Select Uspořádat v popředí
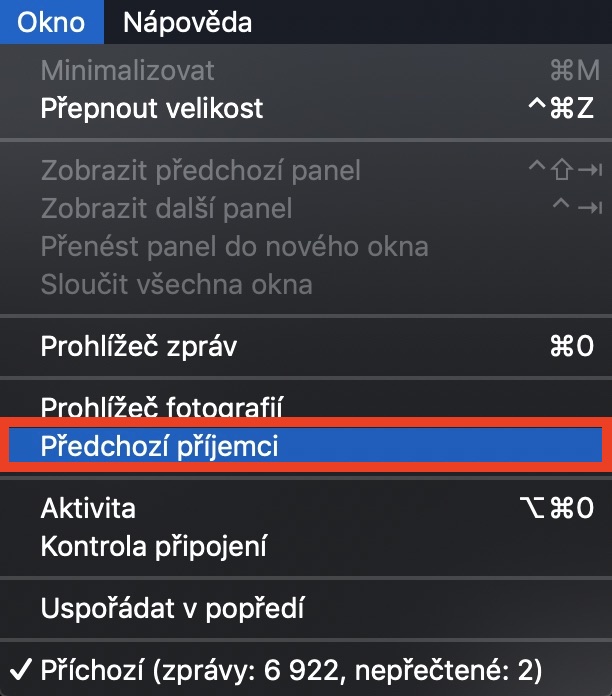The image size is (612, 696). click(172, 607)
